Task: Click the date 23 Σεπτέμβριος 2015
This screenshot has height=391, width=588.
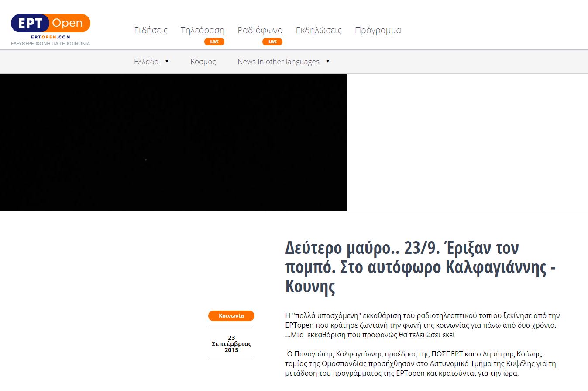Action: point(231,344)
